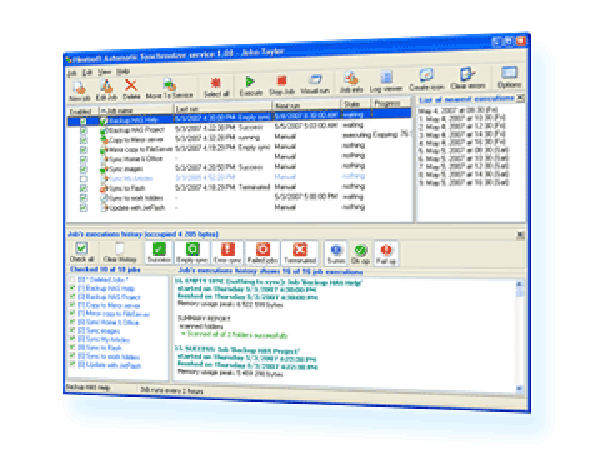Viewport: 600px width, 449px height.
Task: Click the history log scrollbar down arrow
Action: click(x=519, y=388)
